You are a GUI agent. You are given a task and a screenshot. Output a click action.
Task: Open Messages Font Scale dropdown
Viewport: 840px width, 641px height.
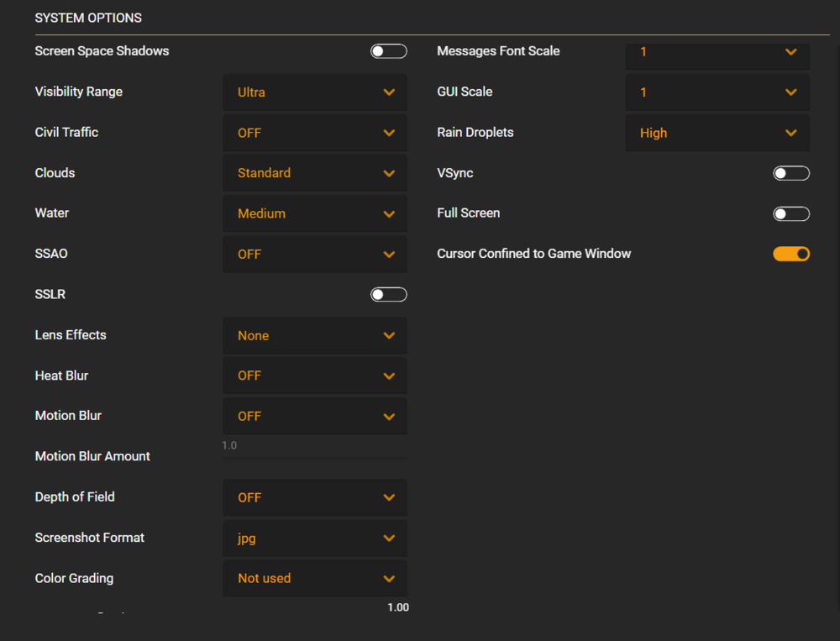click(717, 52)
